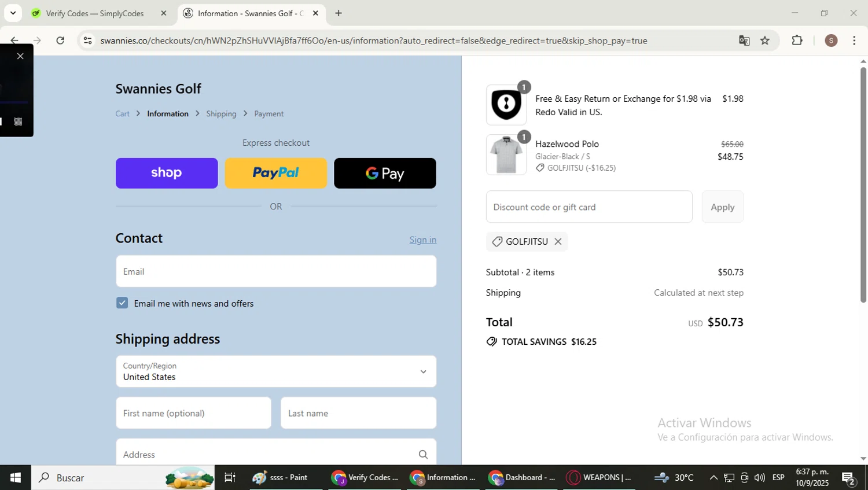Close the Verify Codes tab
This screenshot has width=868, height=490.
pyautogui.click(x=164, y=13)
